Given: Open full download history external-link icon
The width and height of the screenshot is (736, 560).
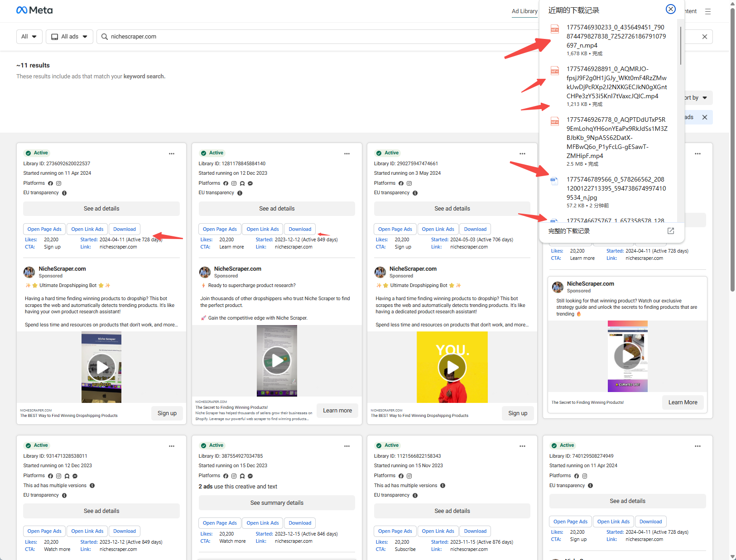Looking at the screenshot, I should (x=671, y=231).
